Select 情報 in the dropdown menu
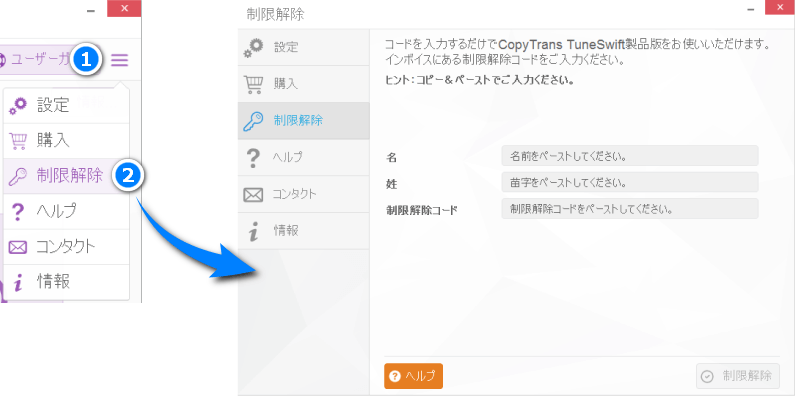This screenshot has width=795, height=396. tap(66, 282)
